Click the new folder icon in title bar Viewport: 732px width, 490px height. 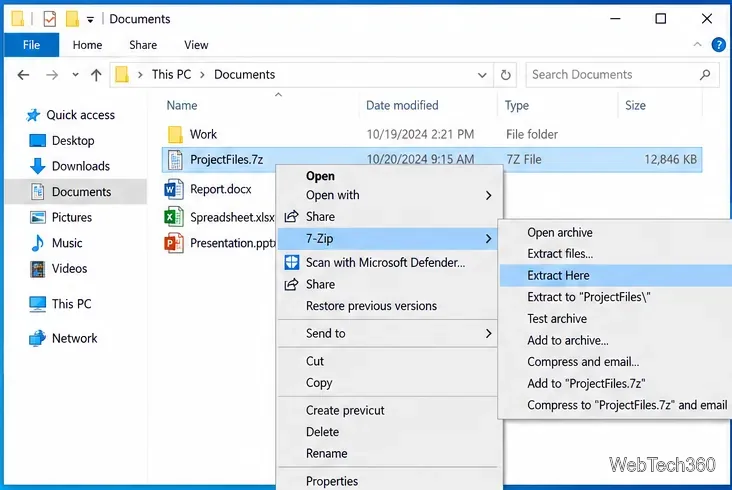72,19
